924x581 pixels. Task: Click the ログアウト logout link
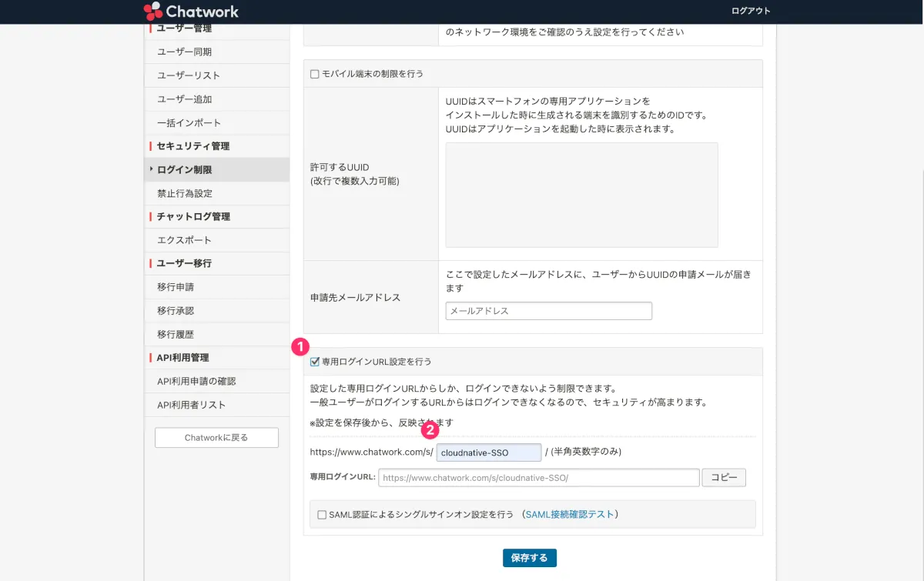[750, 11]
